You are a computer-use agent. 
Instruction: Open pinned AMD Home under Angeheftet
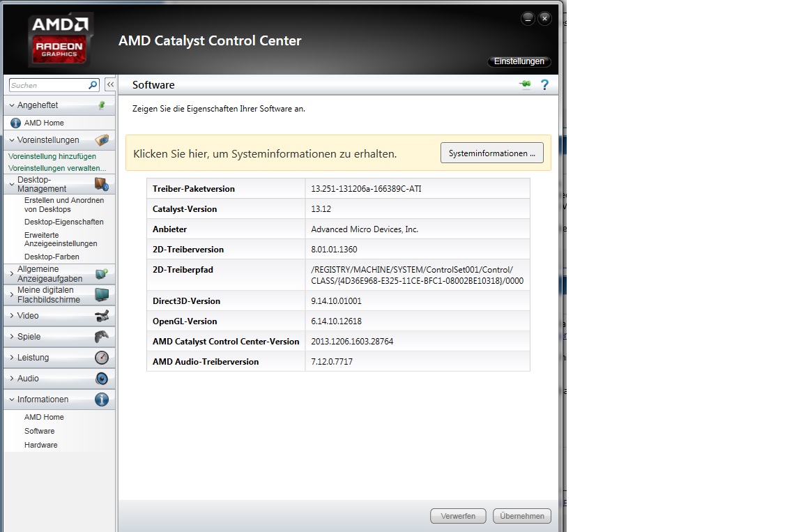tap(44, 123)
